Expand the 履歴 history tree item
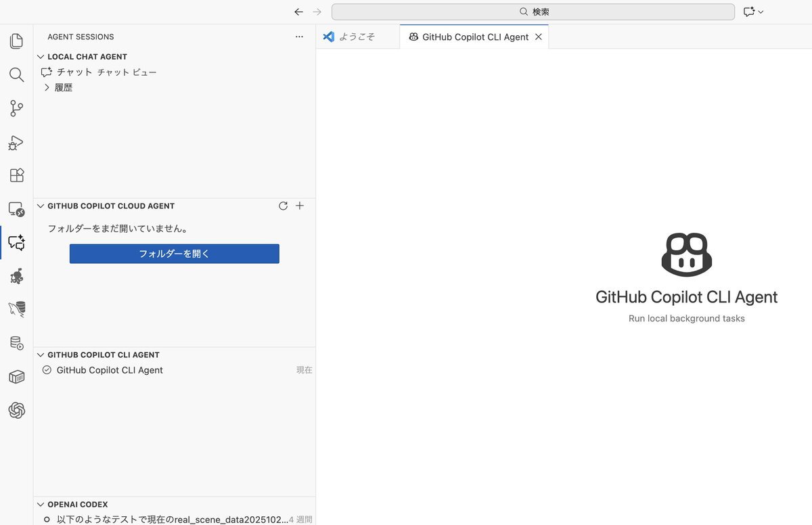 (x=47, y=87)
